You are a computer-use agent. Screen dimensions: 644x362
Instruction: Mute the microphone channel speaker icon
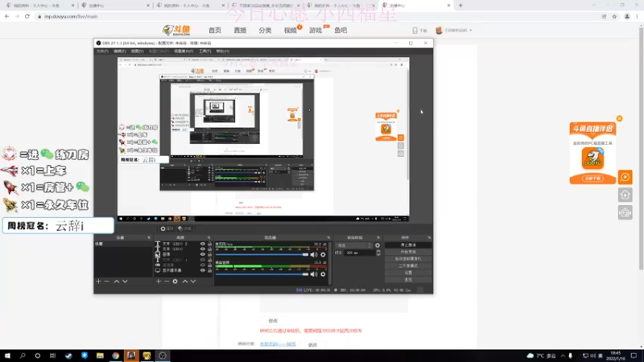click(x=314, y=255)
